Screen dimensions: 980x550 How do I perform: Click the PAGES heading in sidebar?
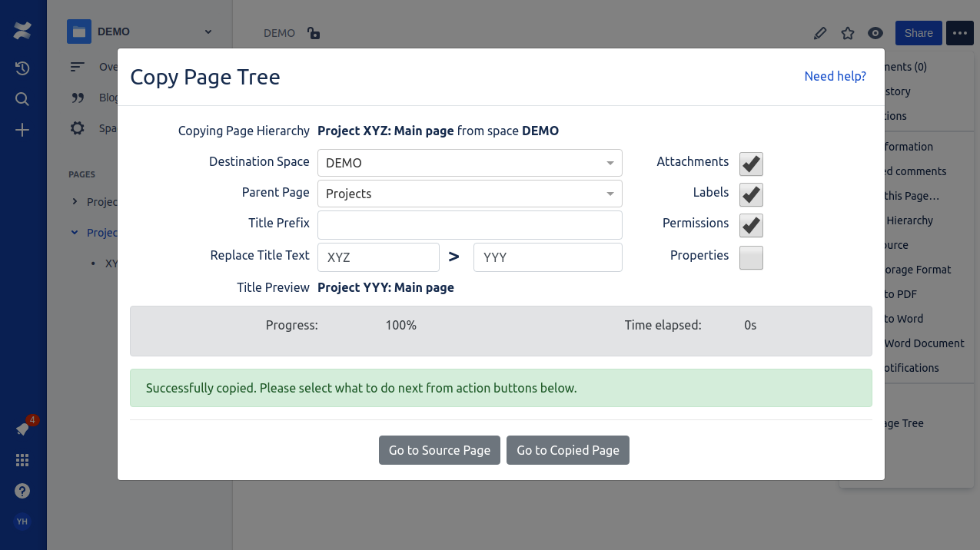pyautogui.click(x=81, y=174)
